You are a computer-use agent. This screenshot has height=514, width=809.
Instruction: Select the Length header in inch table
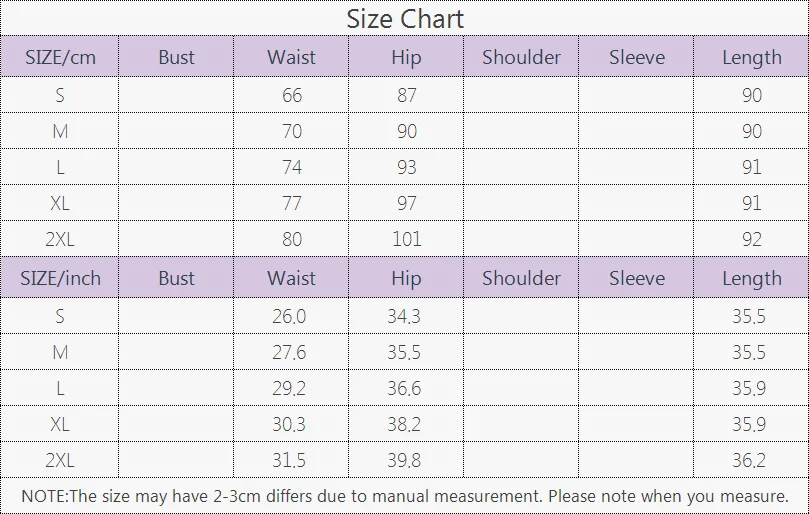tap(751, 278)
